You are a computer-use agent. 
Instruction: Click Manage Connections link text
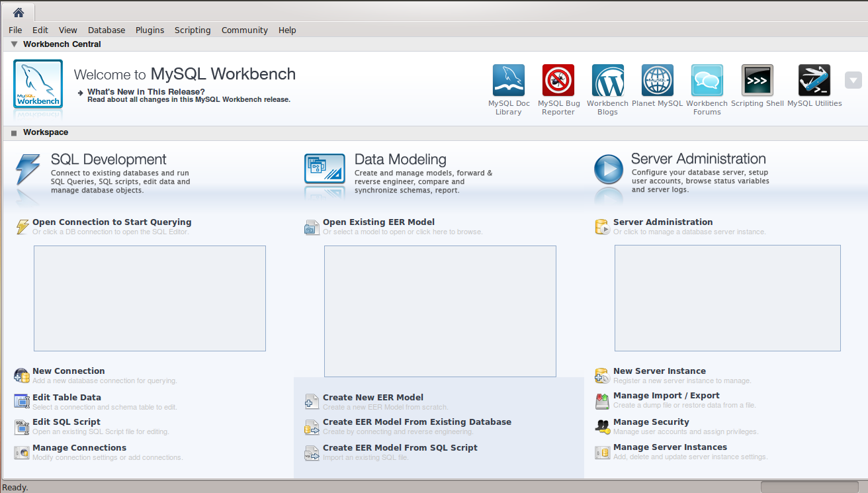point(79,448)
